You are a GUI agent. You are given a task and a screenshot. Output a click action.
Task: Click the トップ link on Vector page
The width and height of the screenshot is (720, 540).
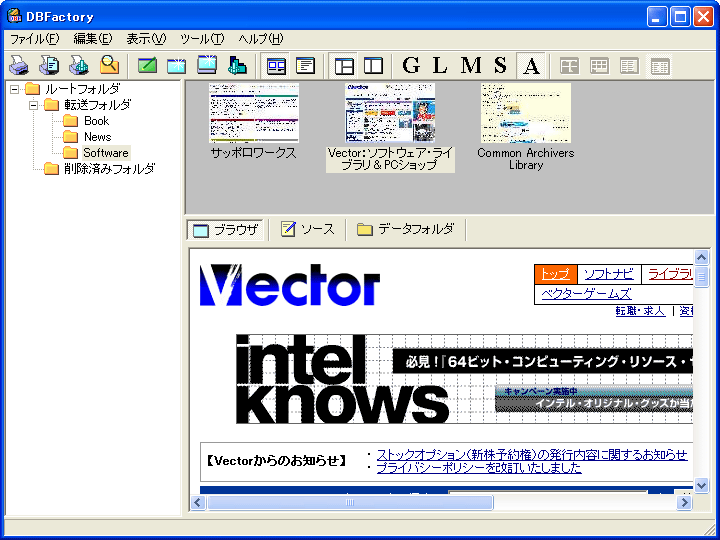point(555,274)
